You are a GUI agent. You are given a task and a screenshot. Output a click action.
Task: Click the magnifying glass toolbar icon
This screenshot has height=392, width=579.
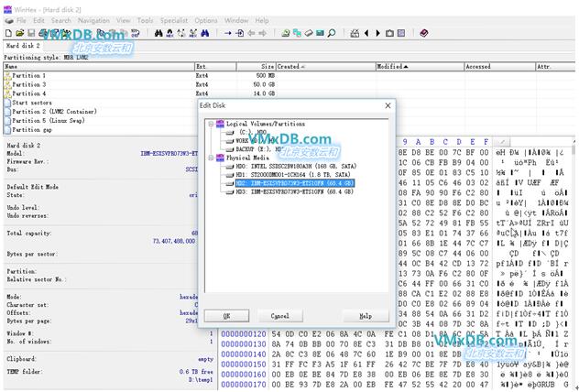(x=332, y=33)
